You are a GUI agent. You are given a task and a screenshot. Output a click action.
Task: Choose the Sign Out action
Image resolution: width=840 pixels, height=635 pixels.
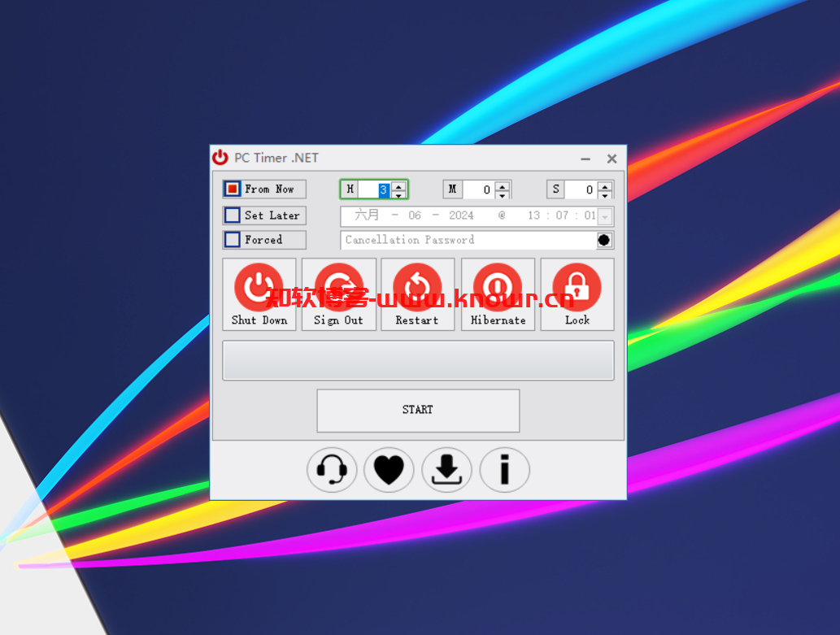(x=338, y=294)
